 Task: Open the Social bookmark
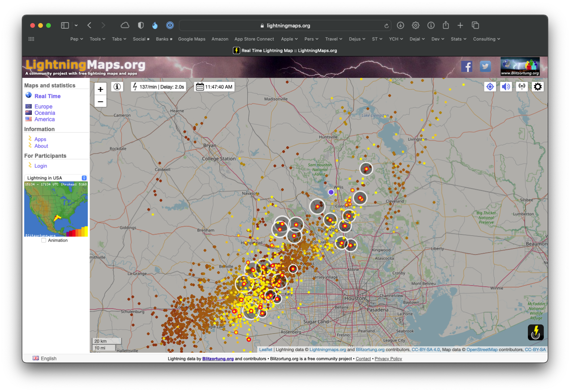pos(141,39)
